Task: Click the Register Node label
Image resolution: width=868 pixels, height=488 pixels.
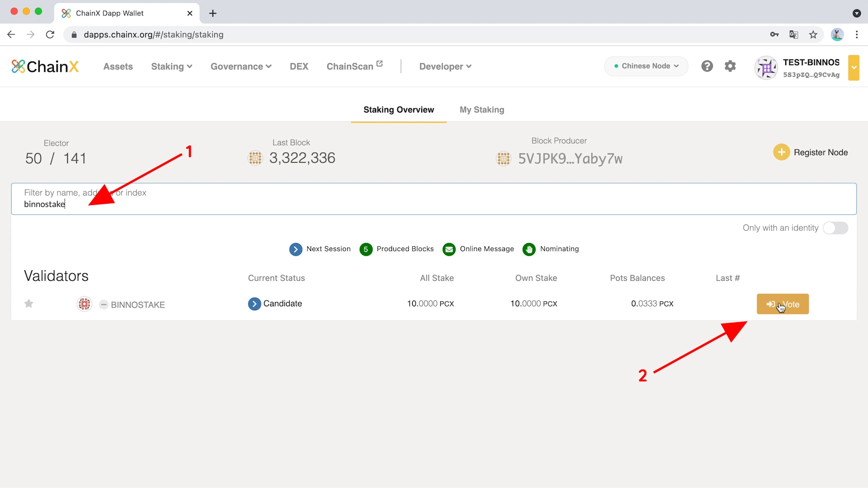Action: point(821,152)
